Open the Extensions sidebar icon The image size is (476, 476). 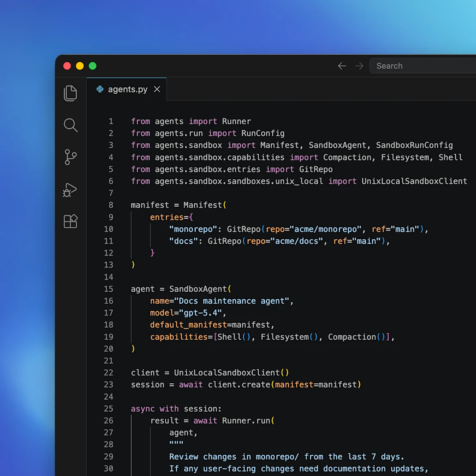[71, 221]
